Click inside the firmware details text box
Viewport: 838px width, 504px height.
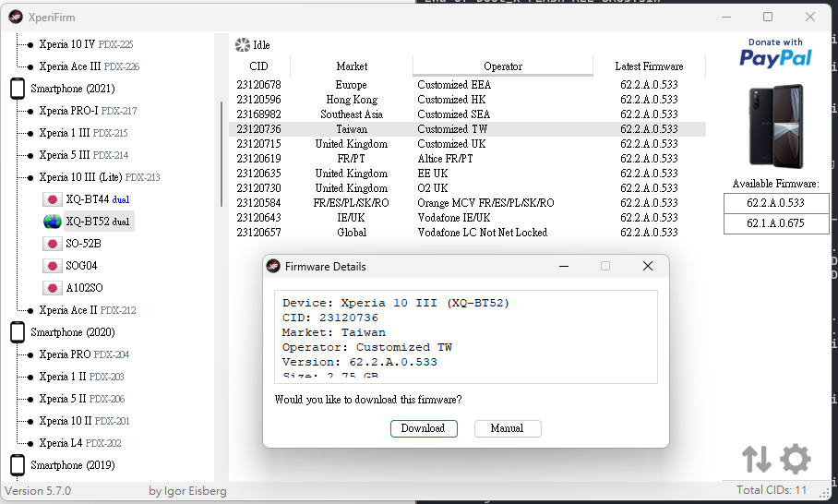(466, 337)
